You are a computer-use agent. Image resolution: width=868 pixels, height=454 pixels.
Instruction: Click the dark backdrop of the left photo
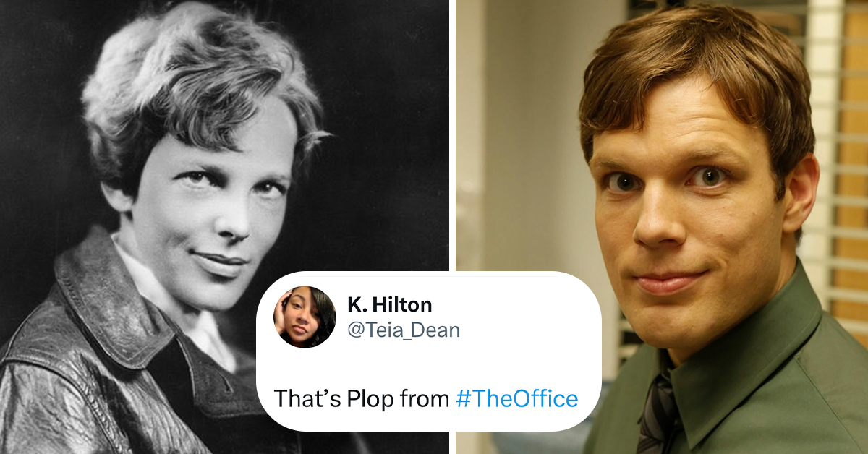pos(383,108)
